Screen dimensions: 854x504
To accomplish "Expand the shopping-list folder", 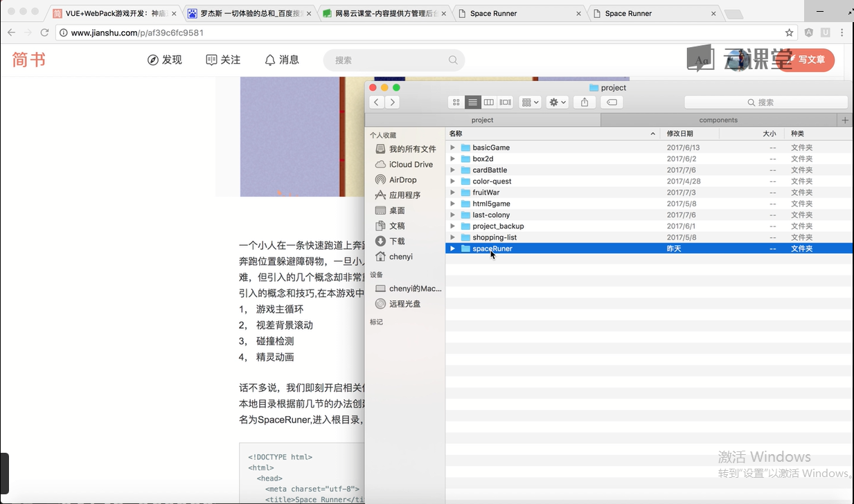I will click(452, 237).
